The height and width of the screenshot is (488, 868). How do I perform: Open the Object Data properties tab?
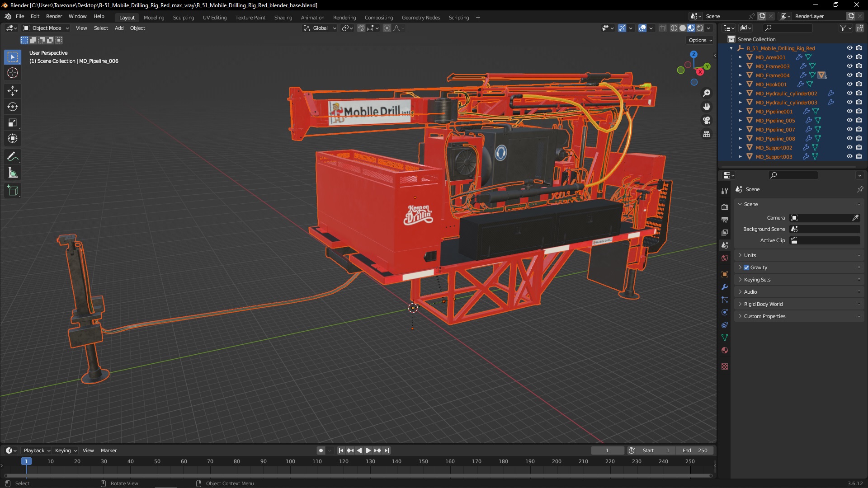(x=725, y=338)
